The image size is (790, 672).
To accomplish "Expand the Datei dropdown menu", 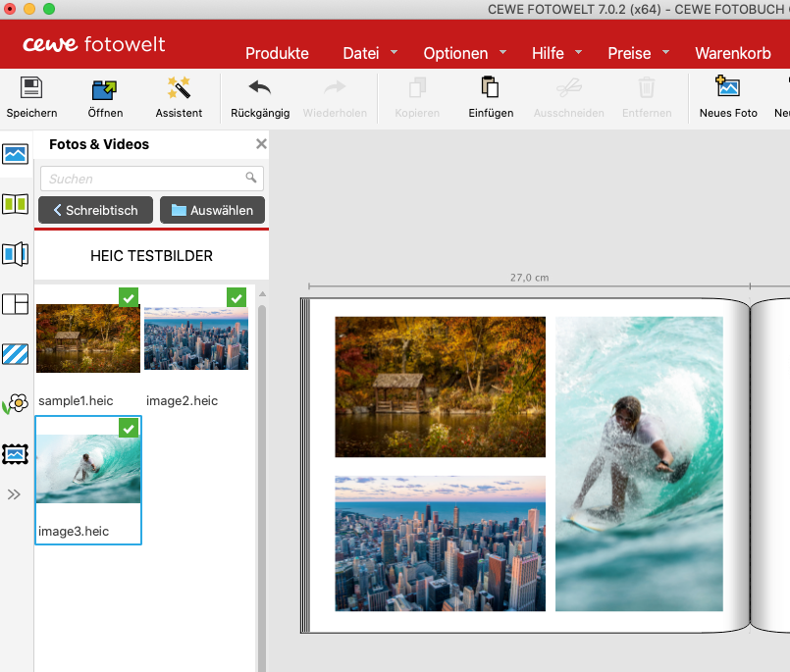I will [370, 53].
